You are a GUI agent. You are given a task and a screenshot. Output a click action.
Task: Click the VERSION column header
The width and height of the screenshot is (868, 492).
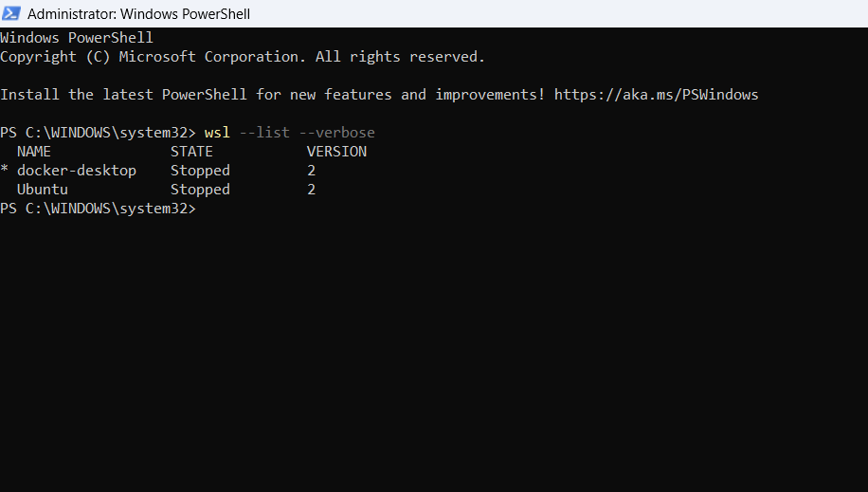(x=336, y=152)
